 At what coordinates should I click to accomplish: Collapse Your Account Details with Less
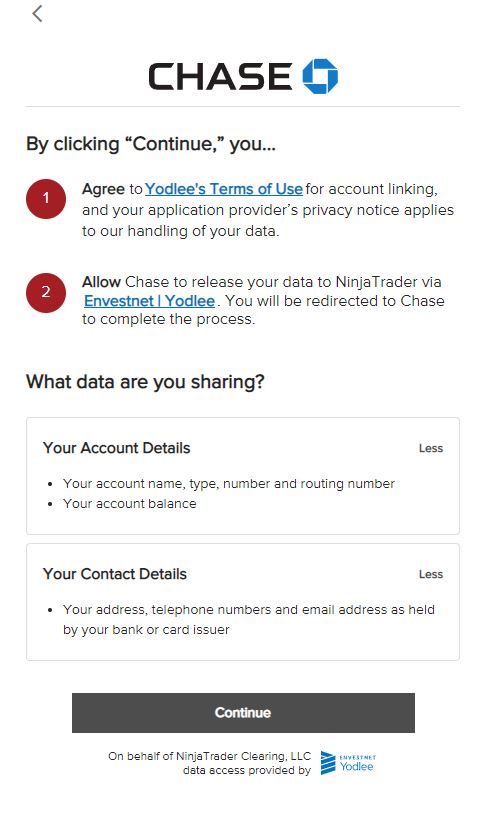point(431,448)
